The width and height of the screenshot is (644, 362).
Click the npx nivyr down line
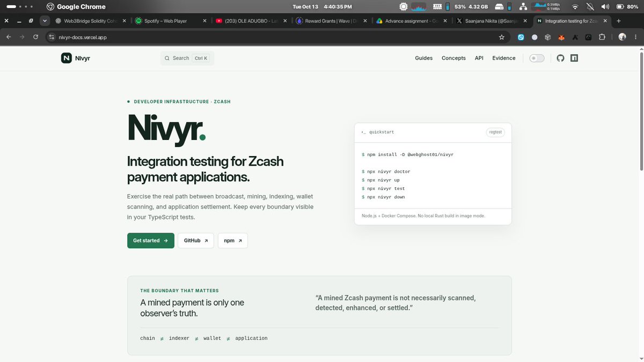tap(383, 197)
